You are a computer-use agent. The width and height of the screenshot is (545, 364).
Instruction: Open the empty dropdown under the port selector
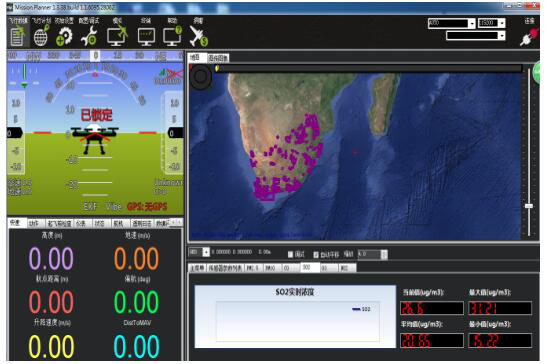tap(475, 35)
